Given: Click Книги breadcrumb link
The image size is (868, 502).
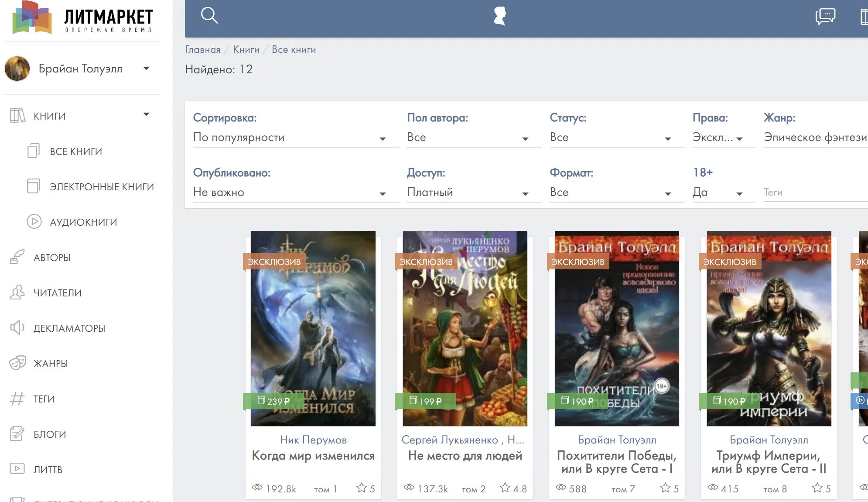Looking at the screenshot, I should [x=246, y=49].
